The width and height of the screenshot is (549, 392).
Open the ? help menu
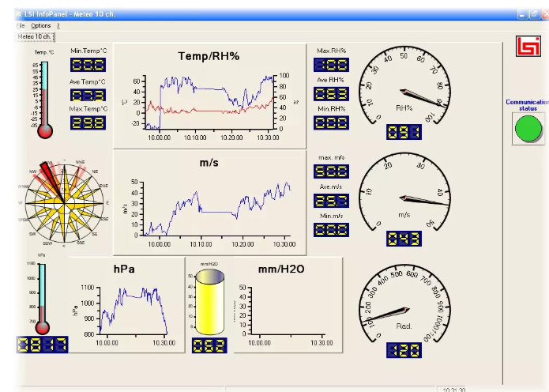click(x=58, y=25)
